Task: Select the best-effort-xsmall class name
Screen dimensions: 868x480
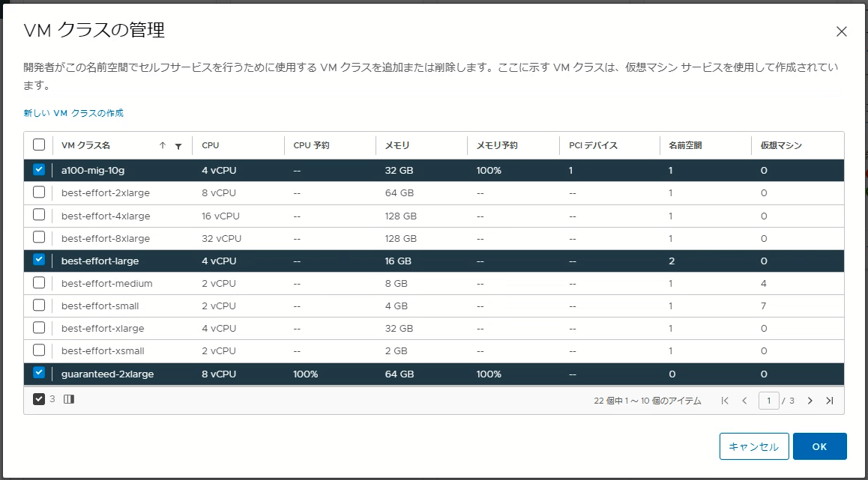Action: [103, 350]
